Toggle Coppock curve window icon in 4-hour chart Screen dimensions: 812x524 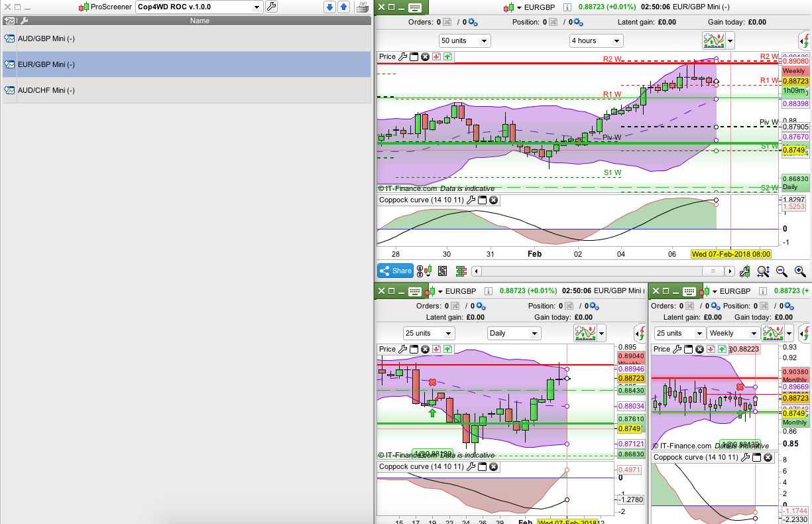pos(482,200)
